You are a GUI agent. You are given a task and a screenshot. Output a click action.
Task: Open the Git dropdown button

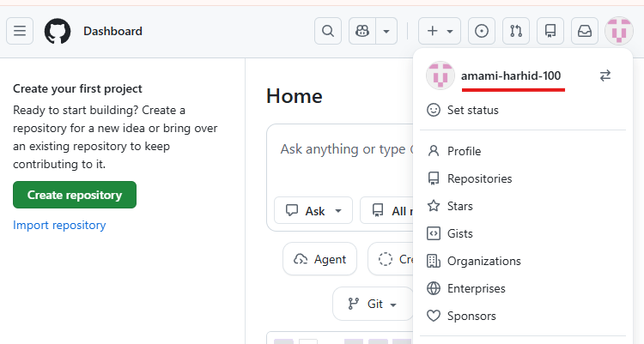coord(373,304)
